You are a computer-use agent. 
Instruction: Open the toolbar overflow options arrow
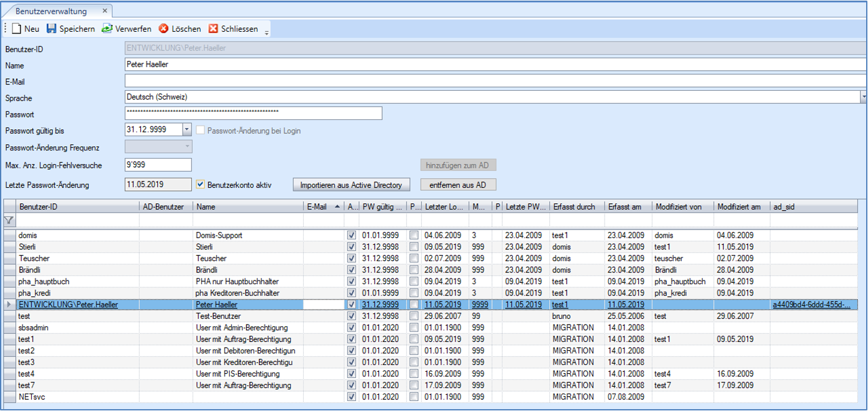(x=267, y=32)
